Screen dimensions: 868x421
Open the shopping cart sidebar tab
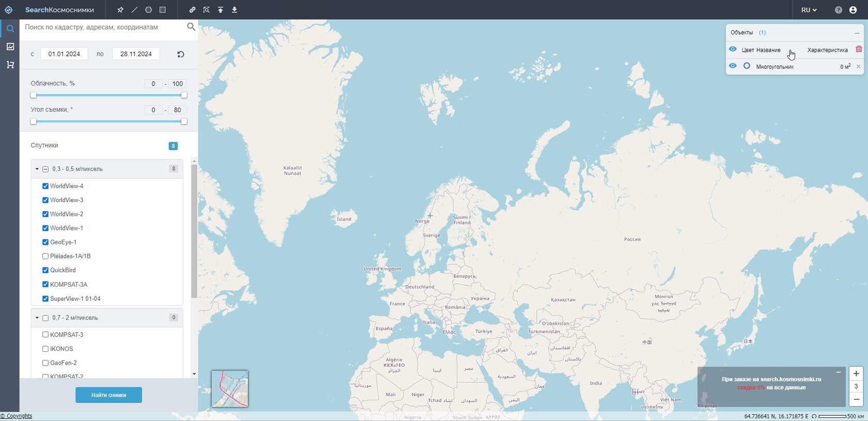point(10,65)
